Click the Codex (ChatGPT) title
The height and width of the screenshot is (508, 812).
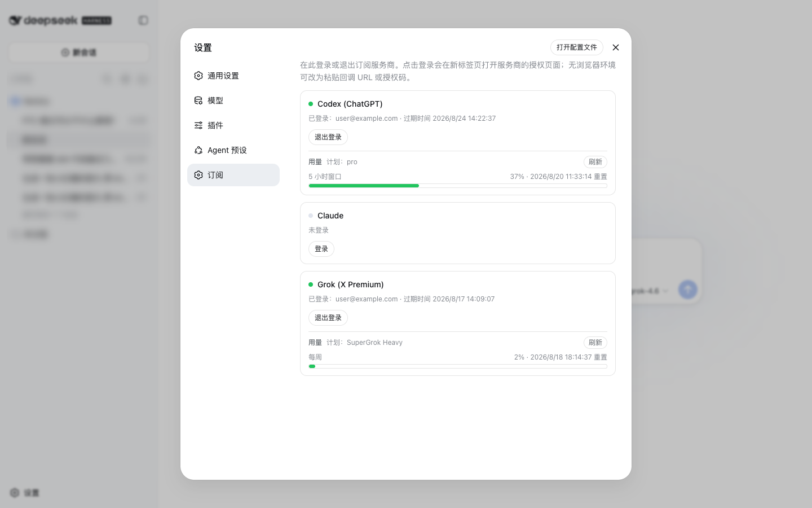pyautogui.click(x=350, y=104)
